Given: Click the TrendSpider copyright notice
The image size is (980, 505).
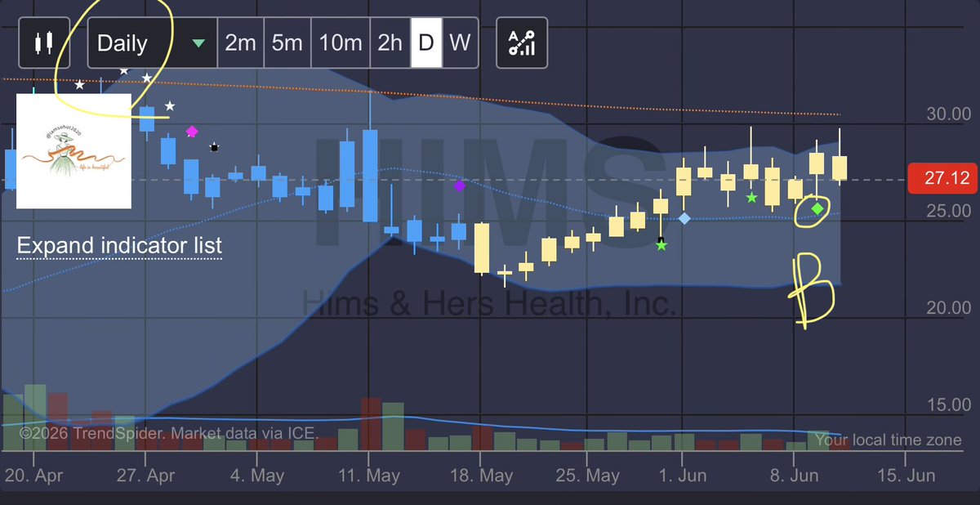Looking at the screenshot, I should pos(168,433).
